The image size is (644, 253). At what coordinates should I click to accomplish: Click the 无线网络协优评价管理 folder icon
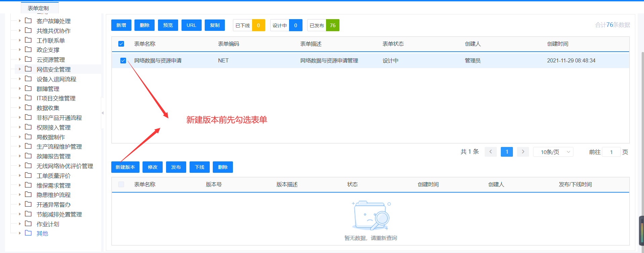(x=28, y=166)
